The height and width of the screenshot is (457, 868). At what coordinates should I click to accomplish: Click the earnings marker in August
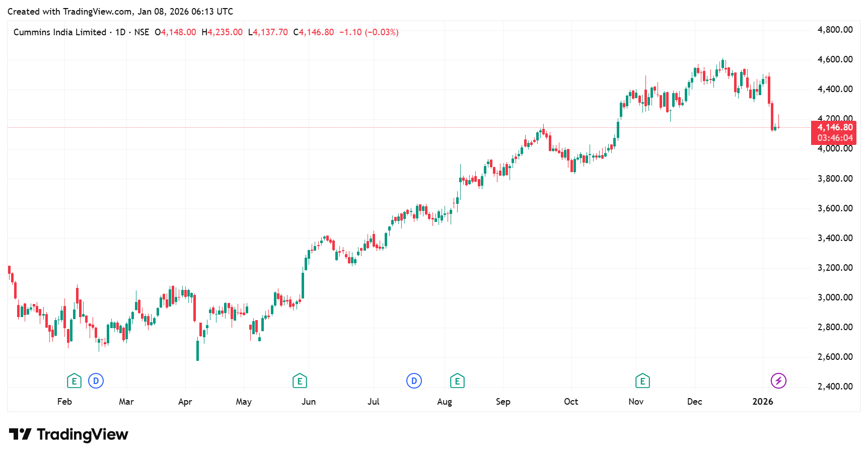[x=457, y=381]
